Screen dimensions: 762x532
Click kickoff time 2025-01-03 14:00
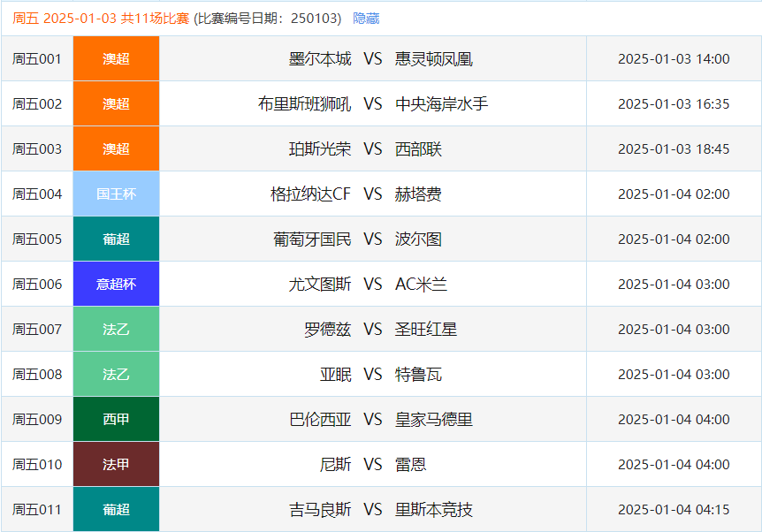pyautogui.click(x=674, y=59)
